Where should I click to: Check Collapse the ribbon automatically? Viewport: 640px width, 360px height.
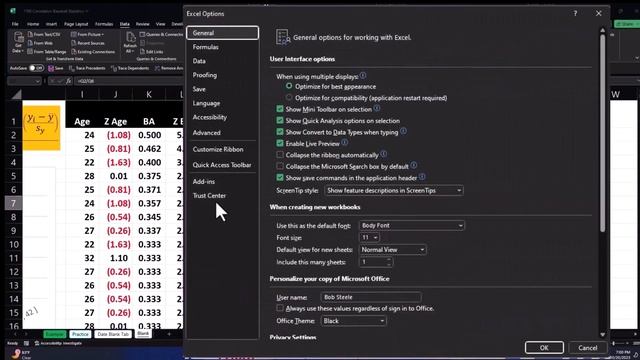point(280,155)
